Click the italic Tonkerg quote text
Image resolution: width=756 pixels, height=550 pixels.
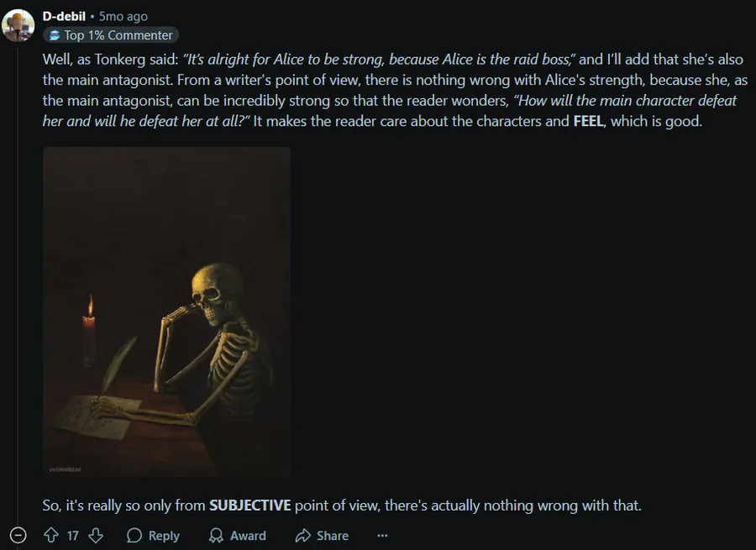pos(379,60)
